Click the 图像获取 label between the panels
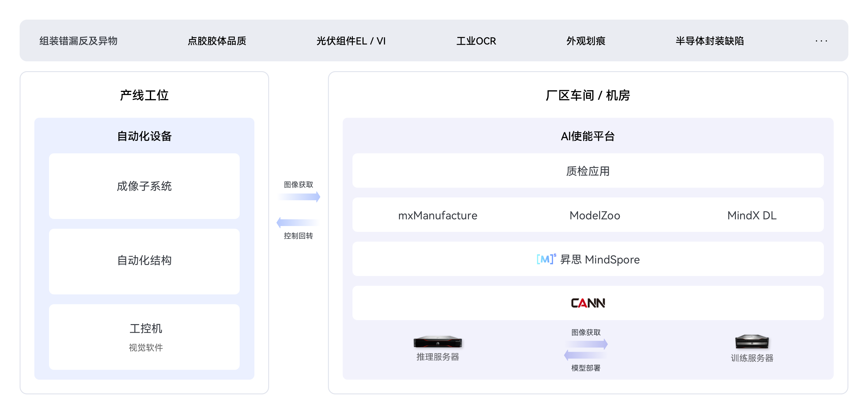The height and width of the screenshot is (414, 868). point(298,184)
